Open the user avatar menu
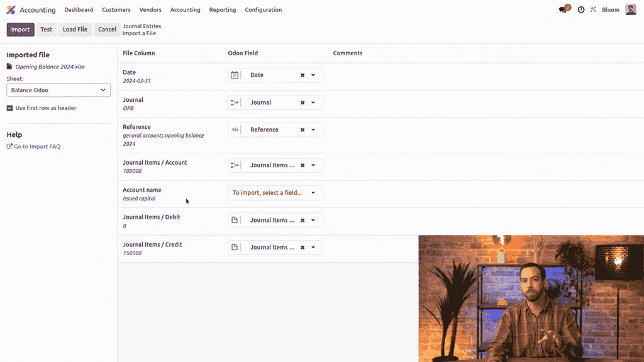The width and height of the screenshot is (644, 362). (630, 10)
